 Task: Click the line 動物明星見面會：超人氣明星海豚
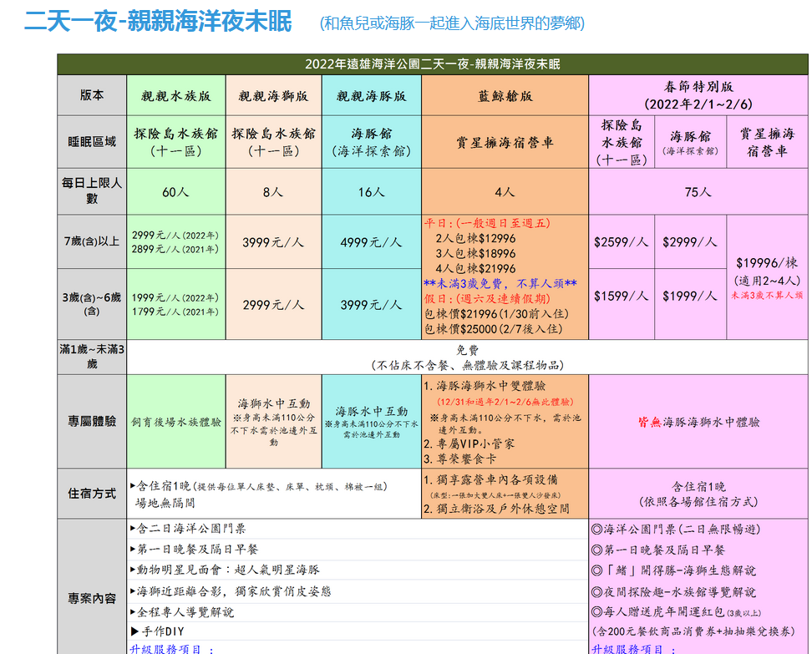[225, 570]
